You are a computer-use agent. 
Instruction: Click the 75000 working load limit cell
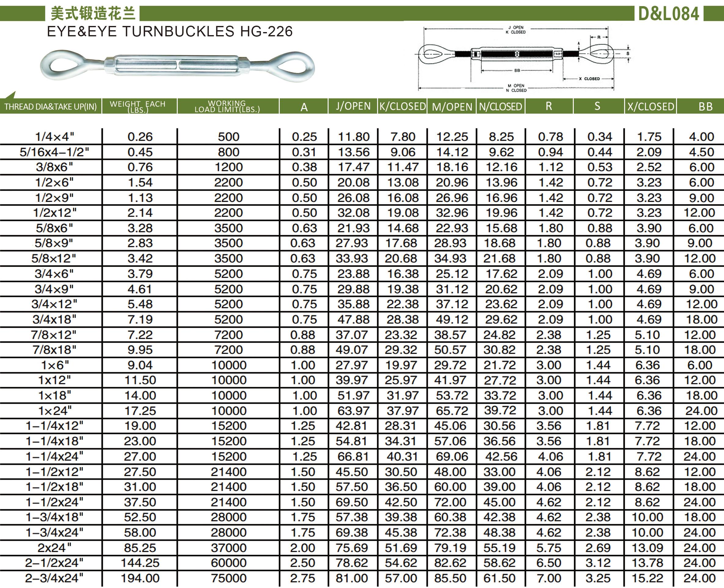click(229, 578)
